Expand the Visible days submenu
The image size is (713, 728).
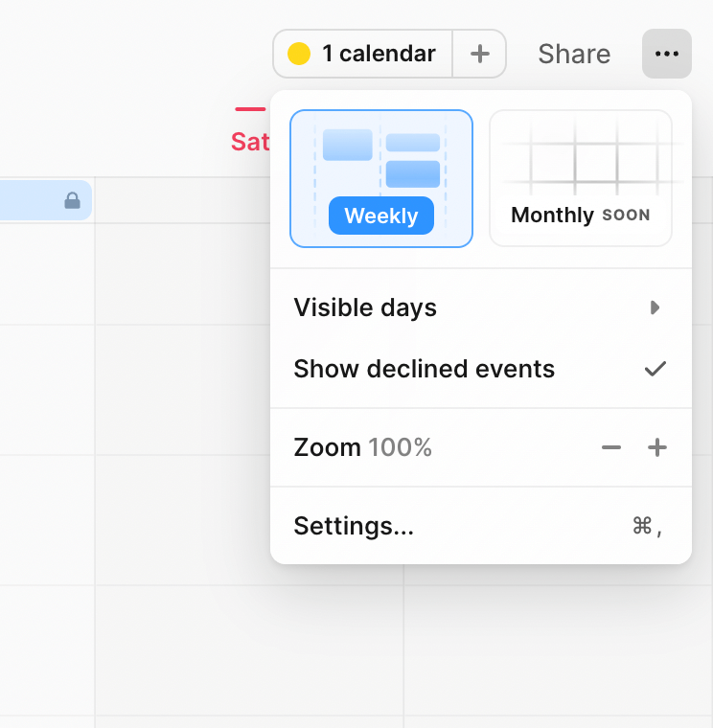click(x=365, y=307)
